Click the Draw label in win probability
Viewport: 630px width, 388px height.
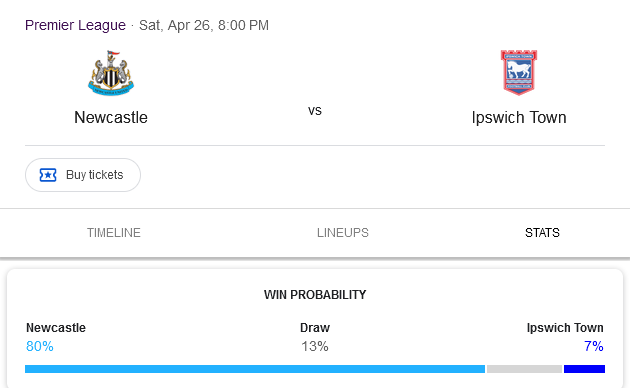pos(315,328)
